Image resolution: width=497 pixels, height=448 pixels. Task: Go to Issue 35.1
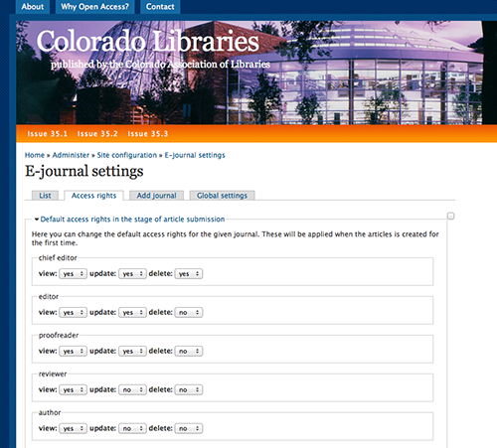click(x=47, y=134)
